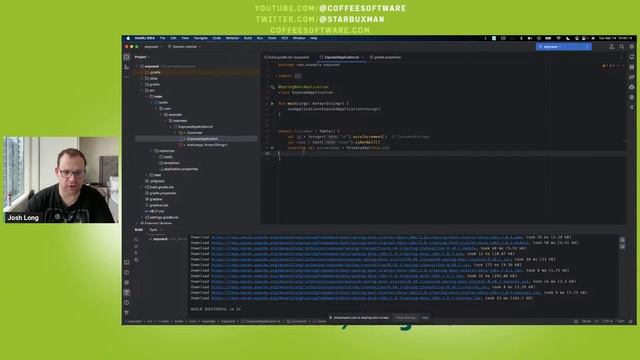The image size is (640, 360).
Task: Open the exposed project name dropdown
Action: 153,47
